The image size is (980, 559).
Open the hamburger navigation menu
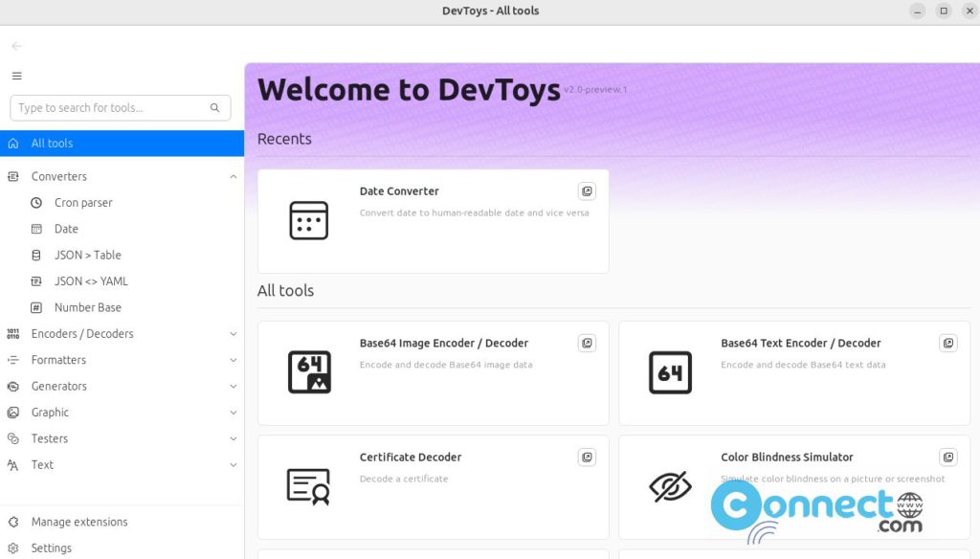(x=16, y=76)
